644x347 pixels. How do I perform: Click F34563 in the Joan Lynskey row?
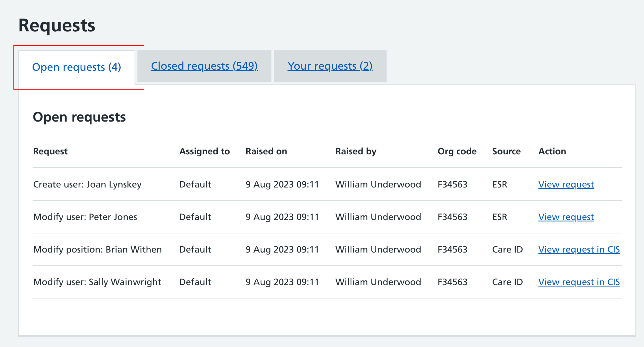tap(453, 185)
